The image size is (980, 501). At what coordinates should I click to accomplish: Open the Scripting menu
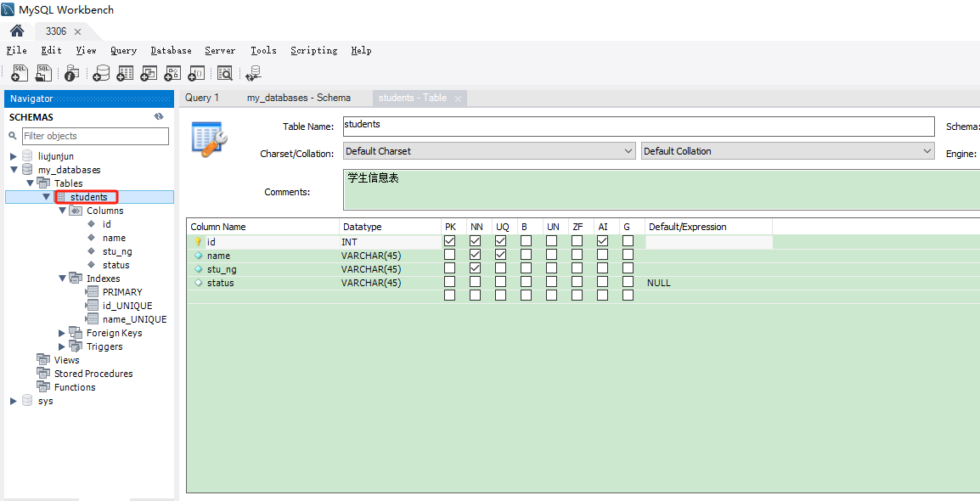313,51
